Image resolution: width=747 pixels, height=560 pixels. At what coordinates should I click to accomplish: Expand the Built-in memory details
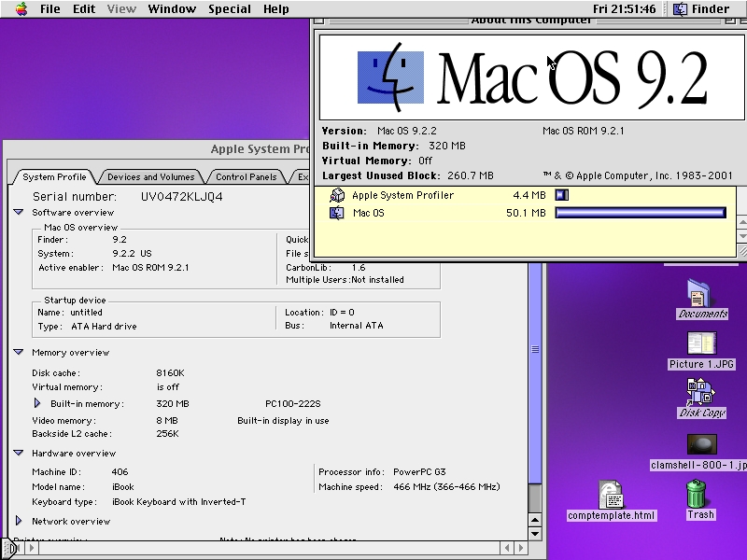[37, 403]
